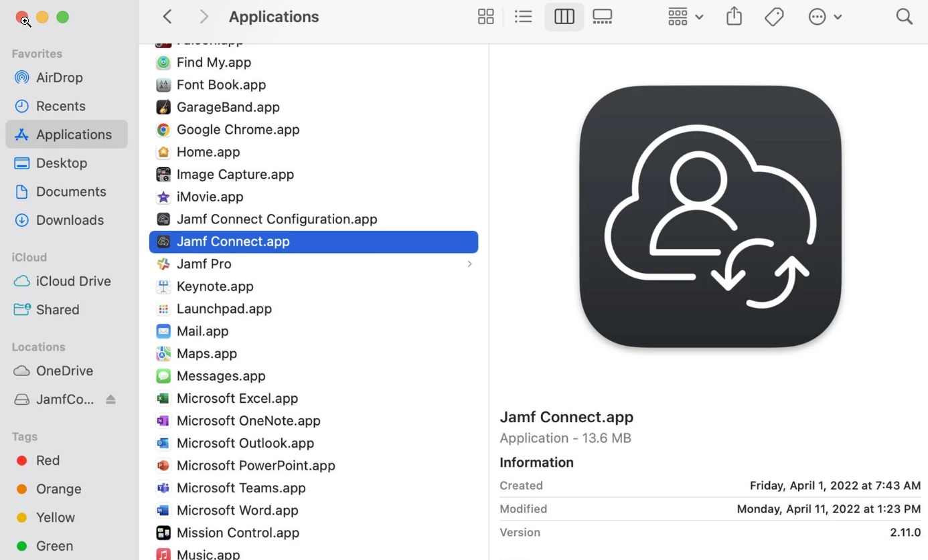This screenshot has width=928, height=560.
Task: Select Home.app icon
Action: coord(163,152)
